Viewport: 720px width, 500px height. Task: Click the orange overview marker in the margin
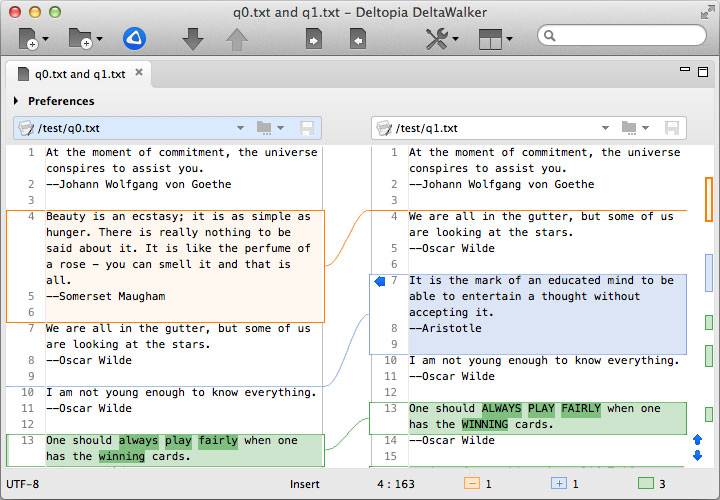pos(709,199)
